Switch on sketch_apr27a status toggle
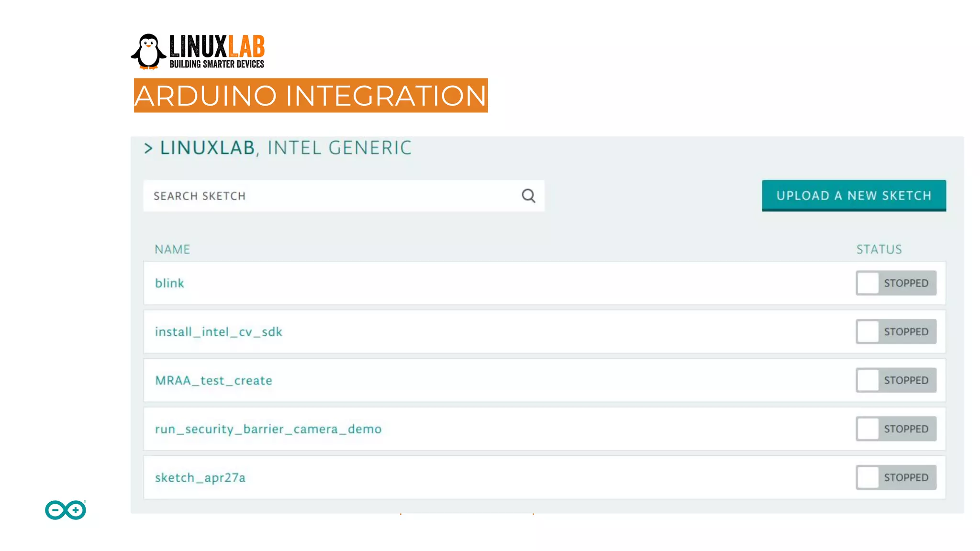Screen dimensions: 980x551 click(896, 477)
